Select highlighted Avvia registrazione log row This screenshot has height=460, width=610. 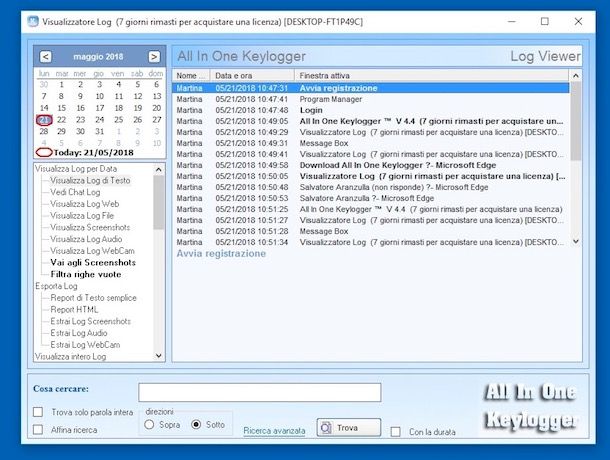[x=371, y=88]
